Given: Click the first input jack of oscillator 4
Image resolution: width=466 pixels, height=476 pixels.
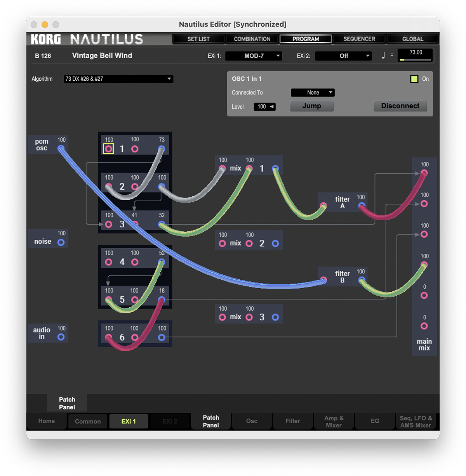Looking at the screenshot, I should tap(109, 262).
